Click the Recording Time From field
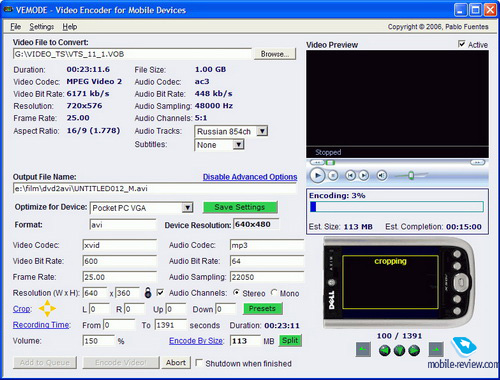The height and width of the screenshot is (380, 500). pyautogui.click(x=119, y=325)
